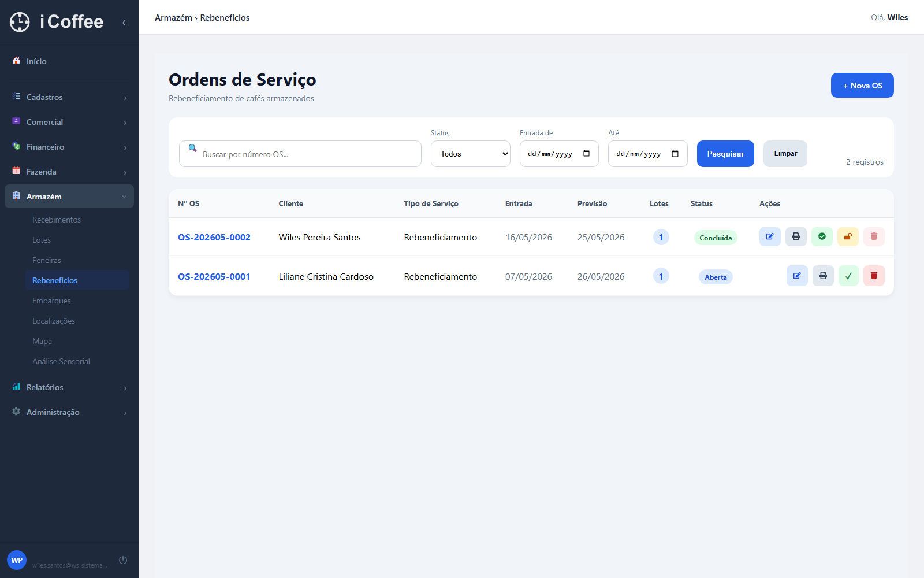This screenshot has width=924, height=578.
Task: Click the power logout icon in sidebar footer
Action: [x=123, y=560]
